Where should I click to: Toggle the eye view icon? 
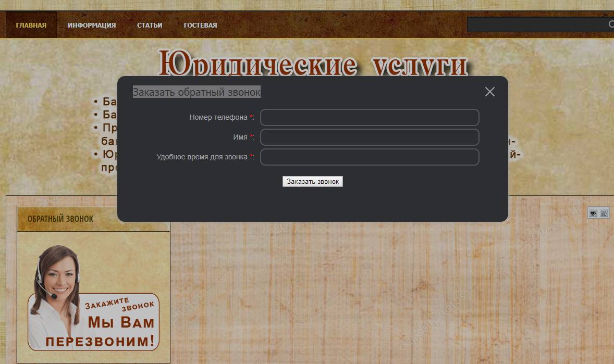click(x=593, y=212)
